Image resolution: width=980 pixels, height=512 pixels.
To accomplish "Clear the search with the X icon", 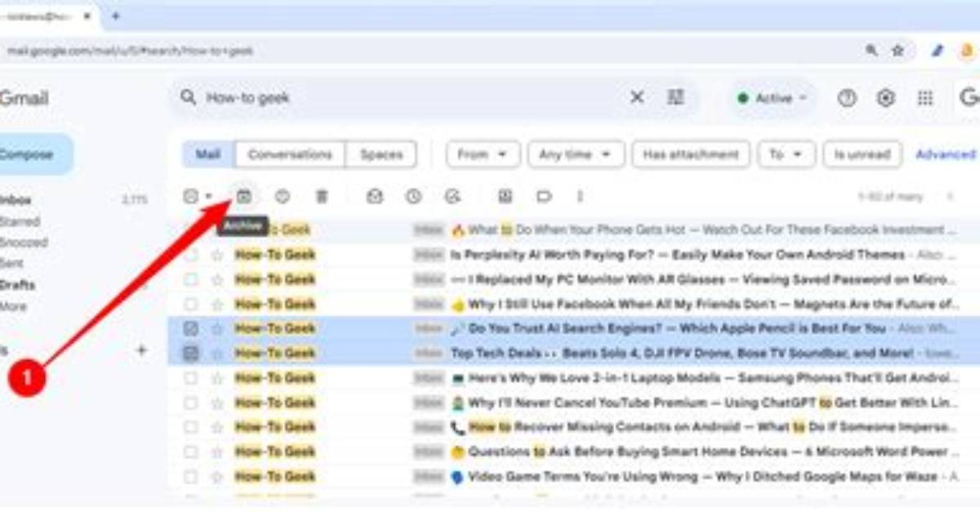I will click(637, 98).
